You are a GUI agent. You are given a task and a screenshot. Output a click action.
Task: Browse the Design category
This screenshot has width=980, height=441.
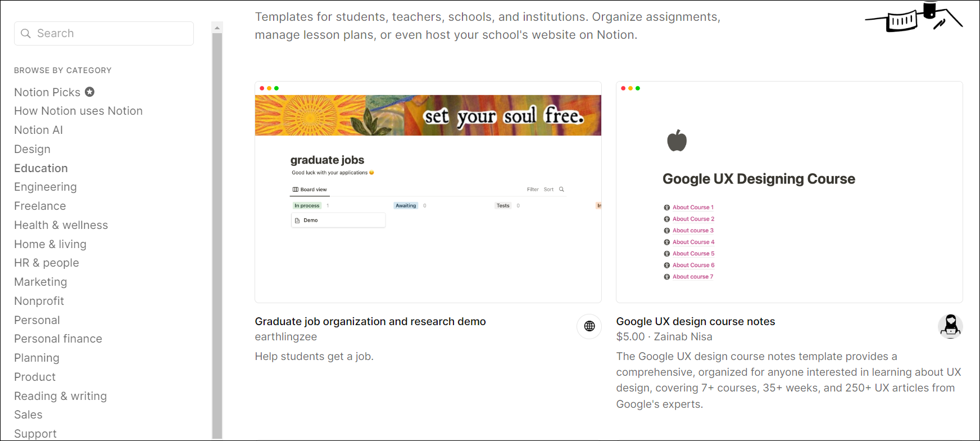coord(32,149)
